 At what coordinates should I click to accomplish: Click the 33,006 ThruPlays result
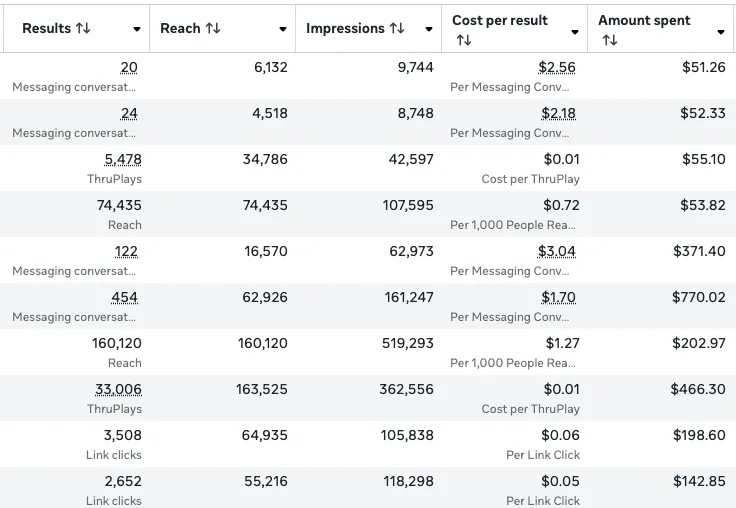tap(118, 390)
